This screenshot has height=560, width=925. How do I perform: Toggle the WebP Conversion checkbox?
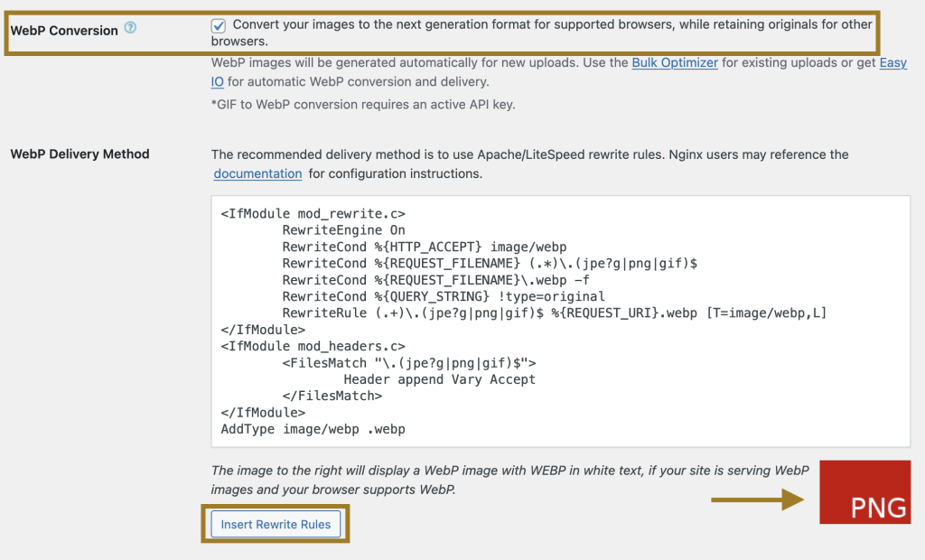point(219,25)
